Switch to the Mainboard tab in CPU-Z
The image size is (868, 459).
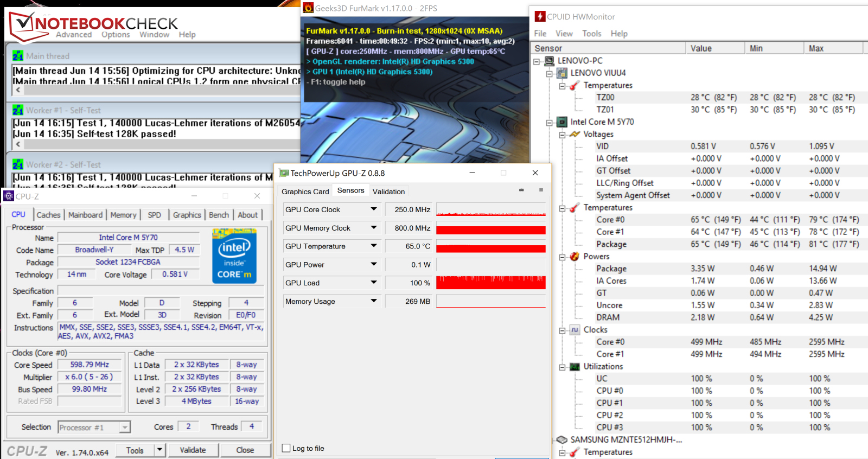click(x=85, y=215)
